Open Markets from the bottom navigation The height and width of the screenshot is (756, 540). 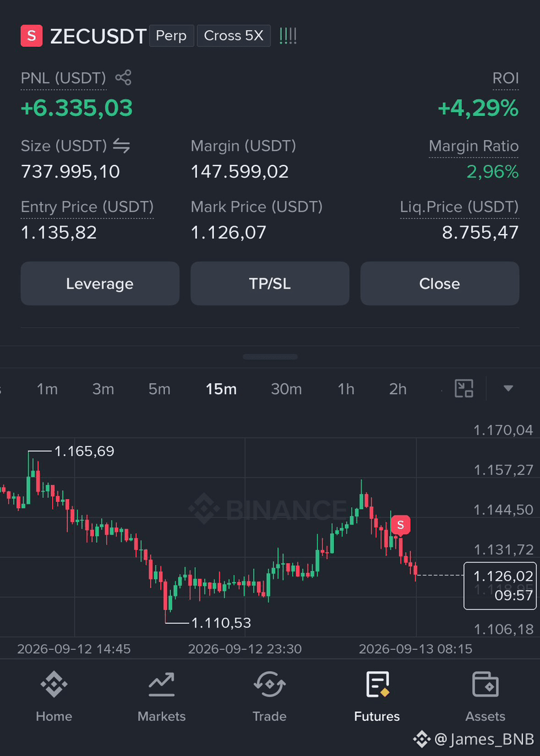pyautogui.click(x=162, y=697)
